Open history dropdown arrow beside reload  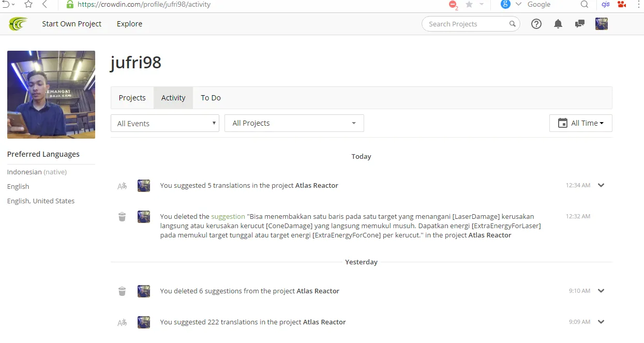pos(13,4)
